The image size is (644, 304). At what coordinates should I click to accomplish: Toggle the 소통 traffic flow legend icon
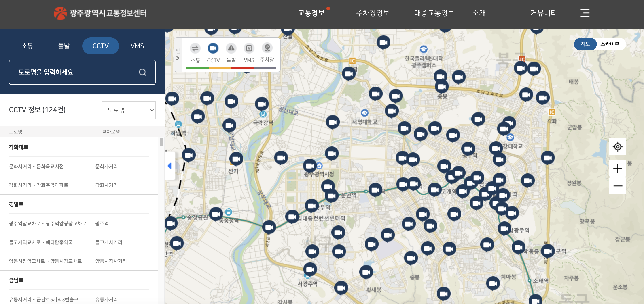click(195, 48)
